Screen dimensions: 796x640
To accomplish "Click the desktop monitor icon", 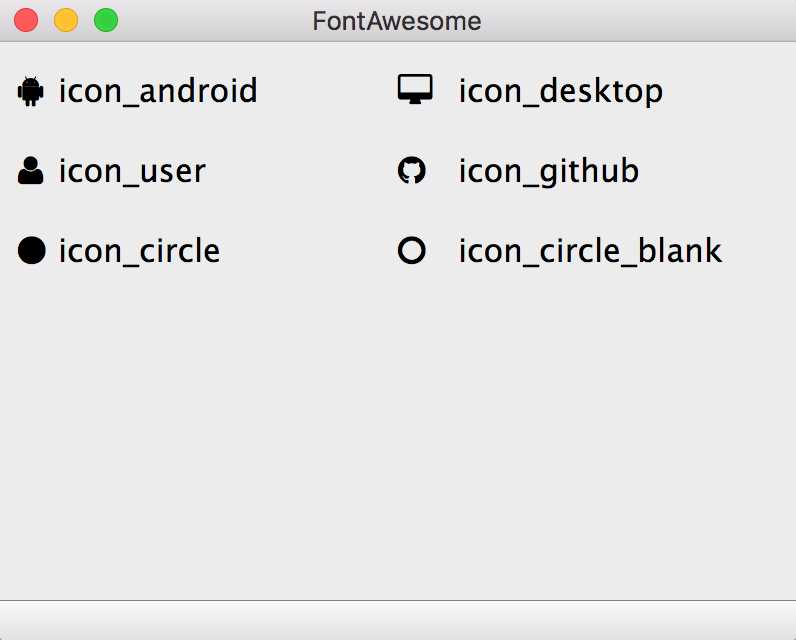I will point(412,90).
